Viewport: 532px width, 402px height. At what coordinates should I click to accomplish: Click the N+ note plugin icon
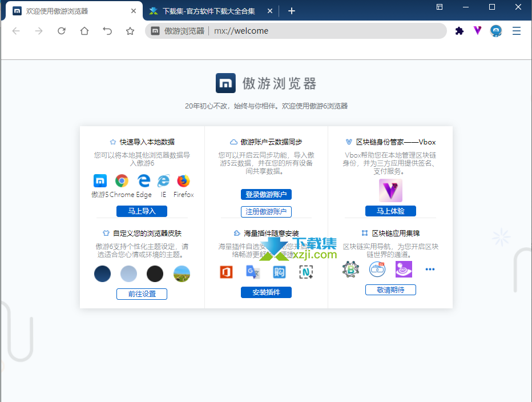(306, 272)
